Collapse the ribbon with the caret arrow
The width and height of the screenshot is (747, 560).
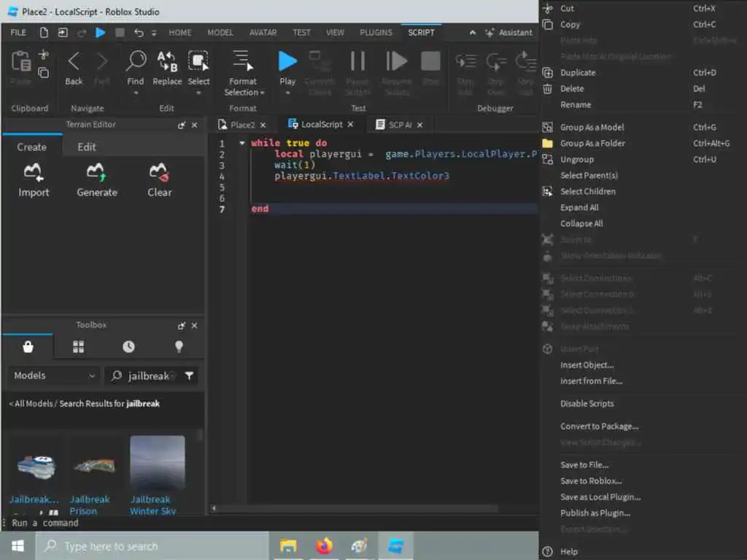pyautogui.click(x=473, y=32)
